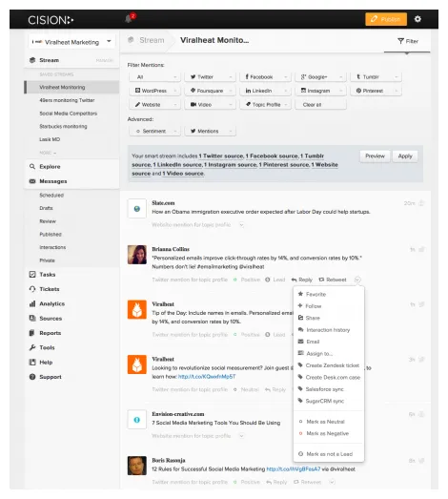Open the LinkedIn filter dropdown
Screen dimensions: 448x499
pyautogui.click(x=266, y=91)
